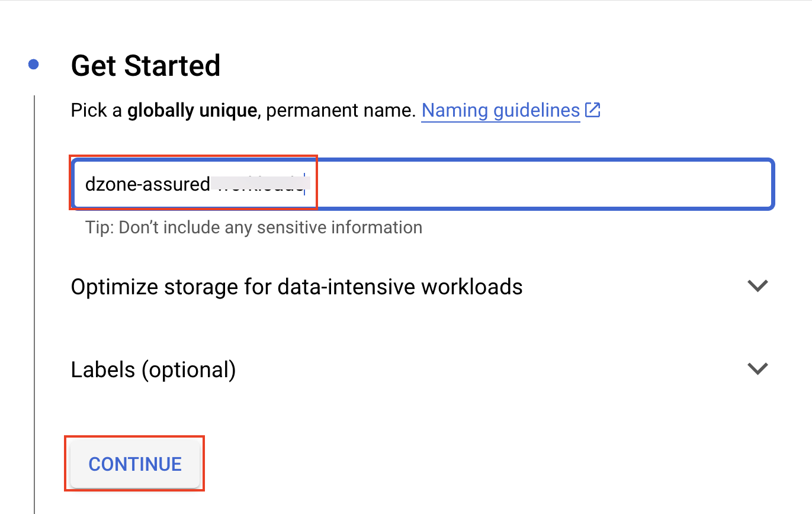812x514 pixels.
Task: Click the Naming guidelines underlined text
Action: [500, 110]
